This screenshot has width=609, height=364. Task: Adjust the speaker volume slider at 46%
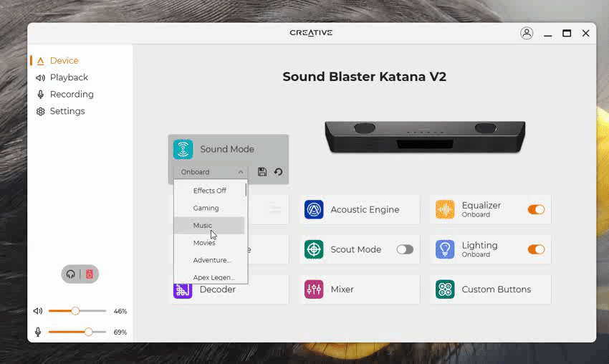pyautogui.click(x=77, y=311)
